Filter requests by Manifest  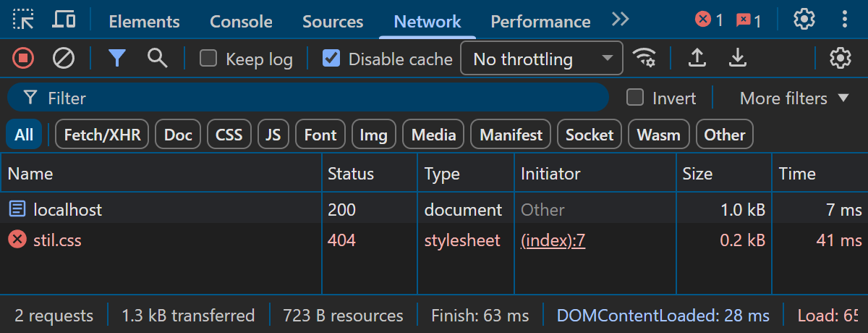click(511, 135)
